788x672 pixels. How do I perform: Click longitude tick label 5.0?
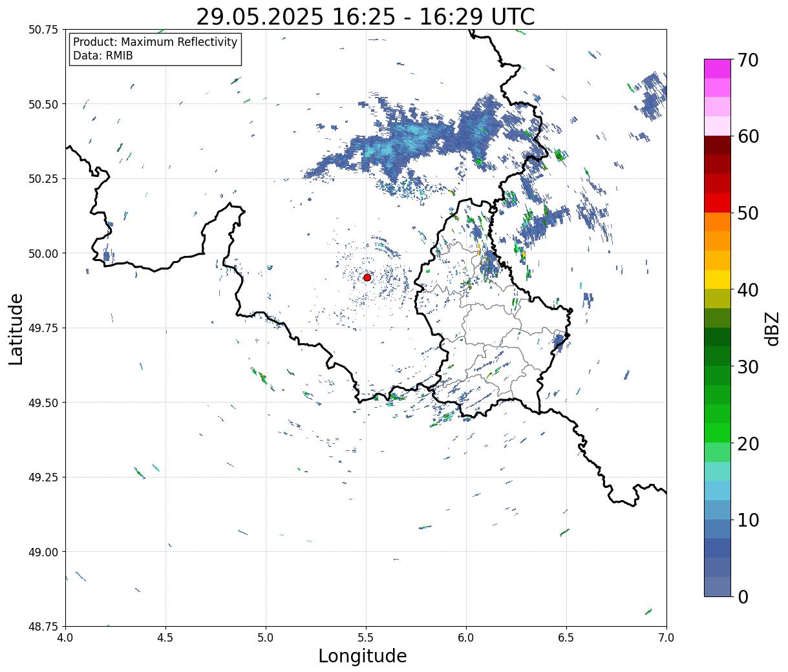pyautogui.click(x=266, y=638)
